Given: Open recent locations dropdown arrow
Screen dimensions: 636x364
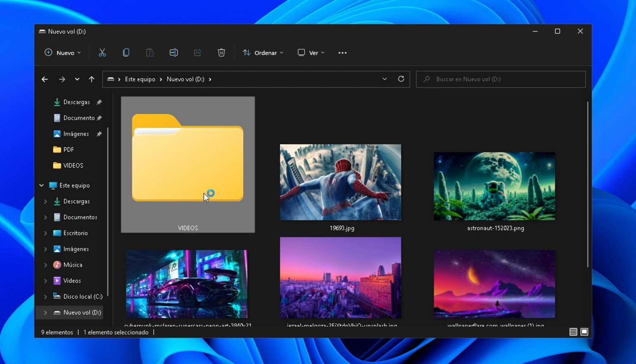Looking at the screenshot, I should (77, 79).
